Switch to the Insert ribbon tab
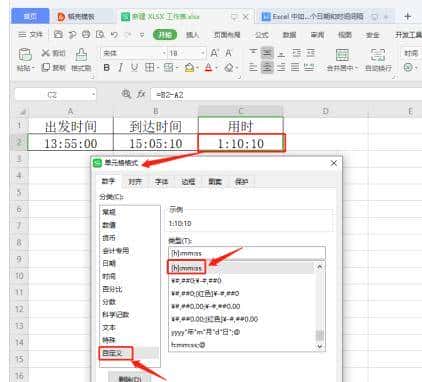 pos(192,35)
